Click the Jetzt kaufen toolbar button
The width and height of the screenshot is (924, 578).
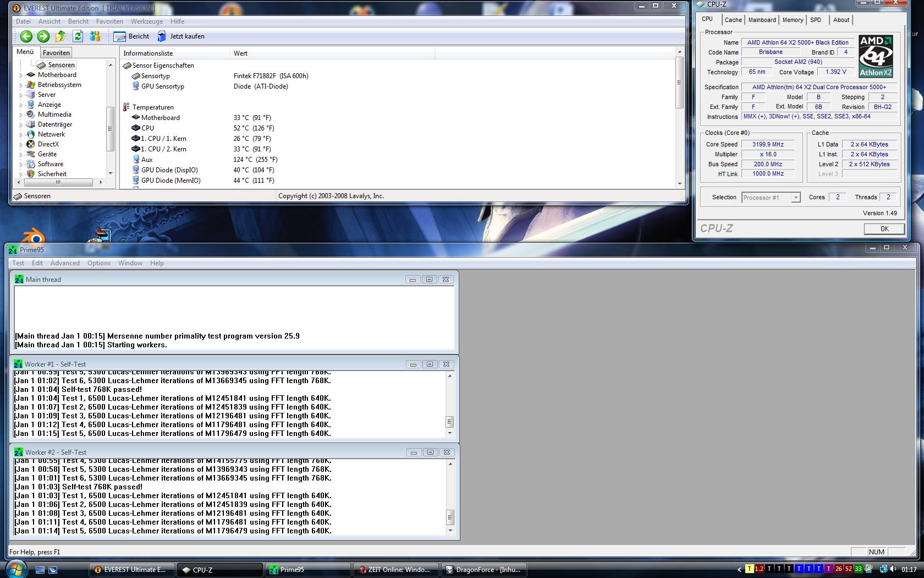[x=181, y=36]
